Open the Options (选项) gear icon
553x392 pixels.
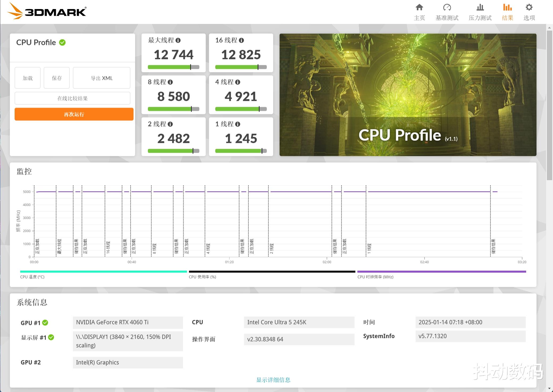529,7
